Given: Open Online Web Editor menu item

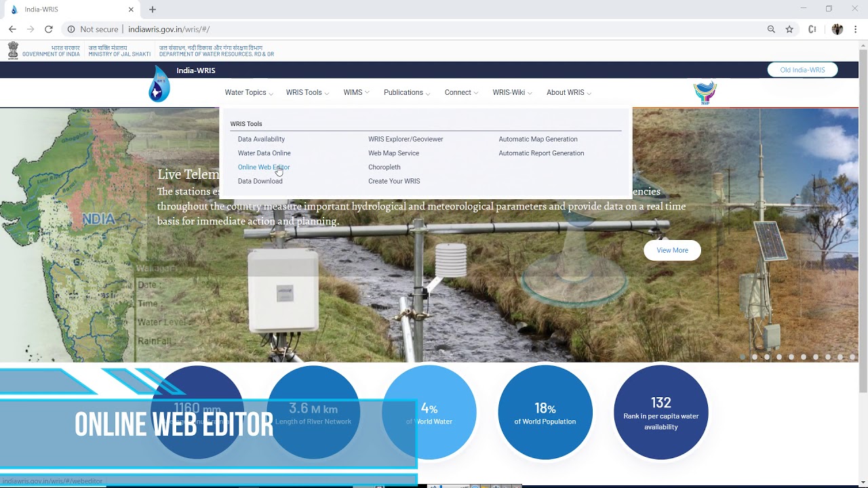Looking at the screenshot, I should coord(264,167).
